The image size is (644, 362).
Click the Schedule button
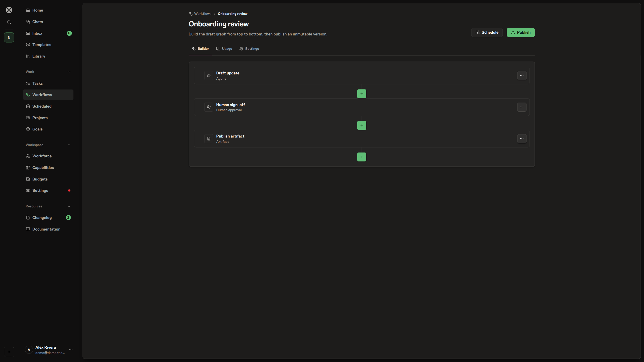coord(487,32)
